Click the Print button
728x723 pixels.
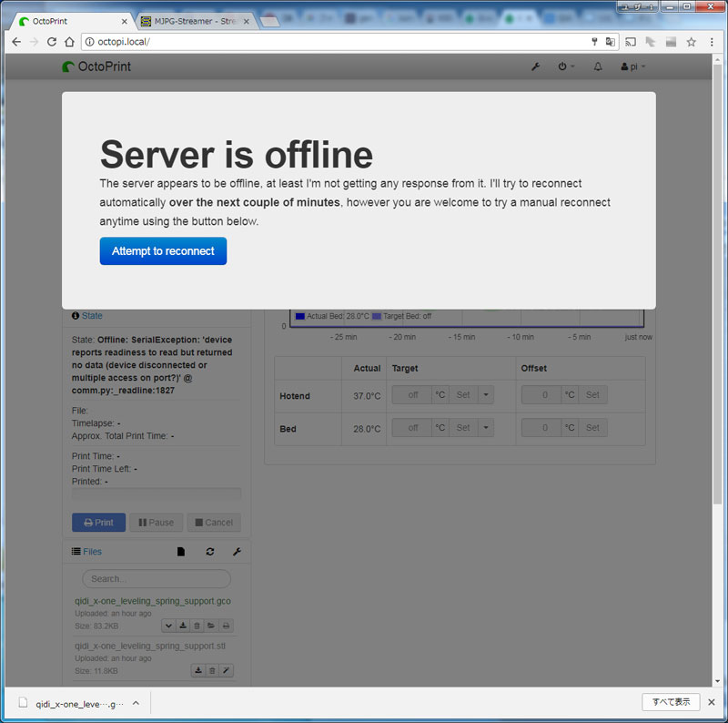click(98, 523)
